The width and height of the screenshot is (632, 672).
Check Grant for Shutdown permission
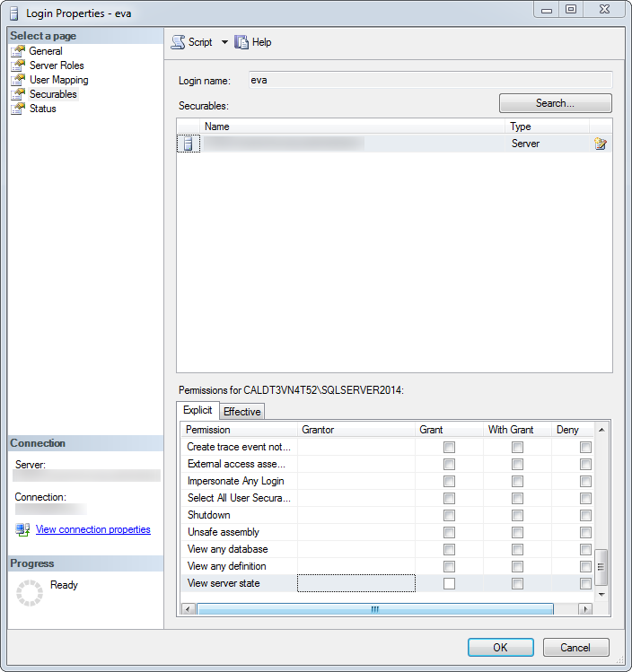(x=449, y=516)
